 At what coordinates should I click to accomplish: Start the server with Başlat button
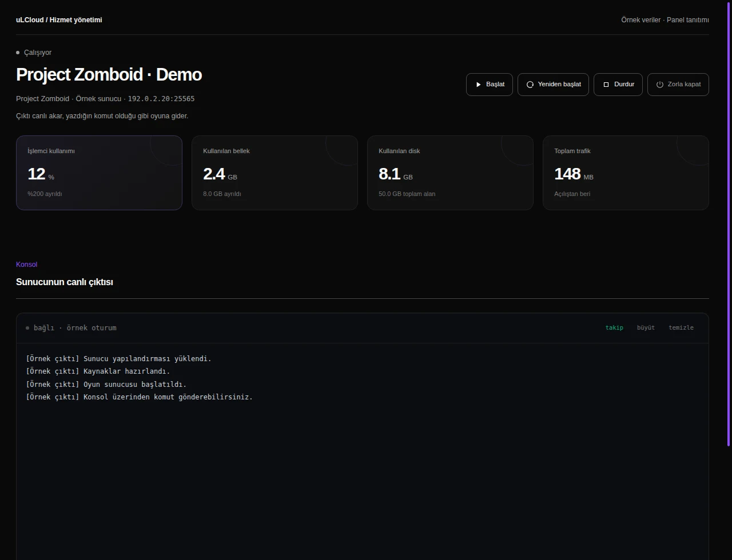(x=490, y=85)
